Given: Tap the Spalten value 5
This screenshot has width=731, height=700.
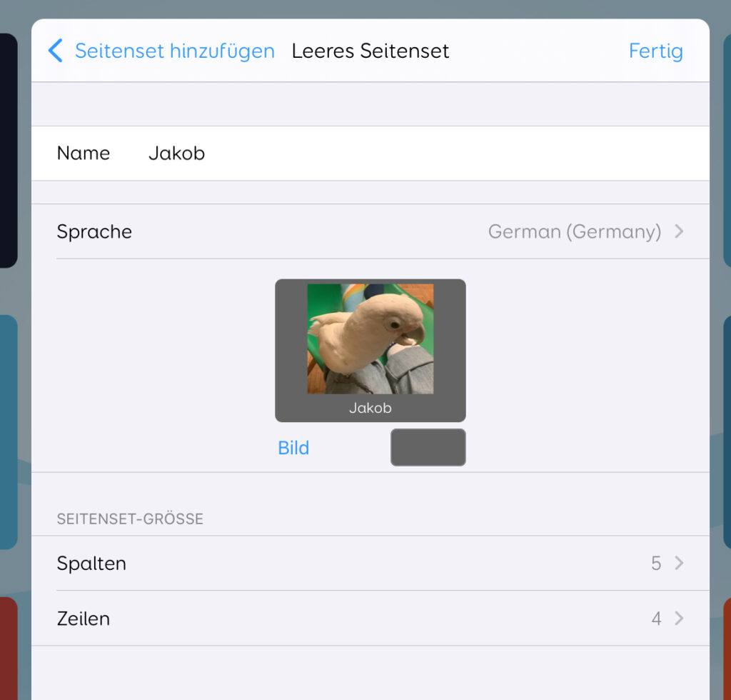Looking at the screenshot, I should [656, 564].
